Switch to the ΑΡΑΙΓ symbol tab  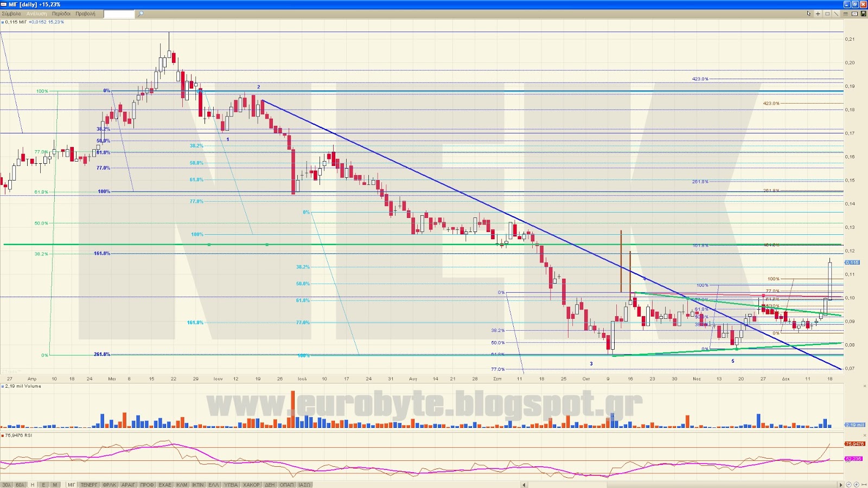coord(129,485)
